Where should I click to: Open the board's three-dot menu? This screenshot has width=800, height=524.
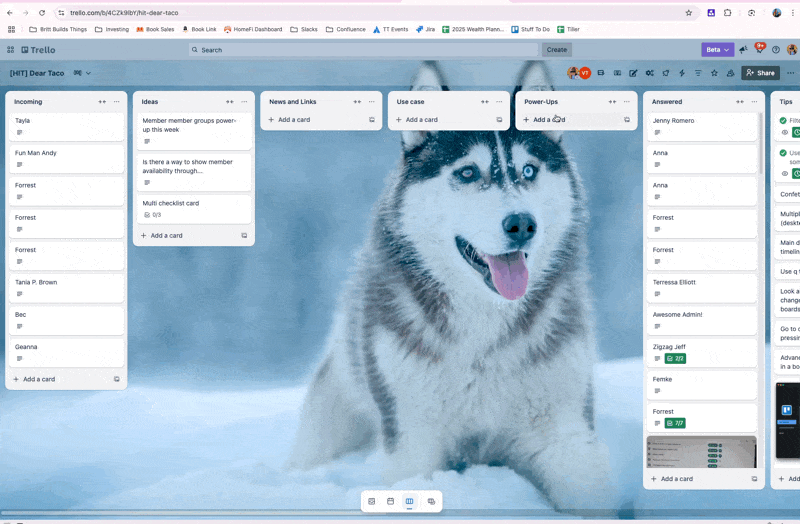[790, 73]
